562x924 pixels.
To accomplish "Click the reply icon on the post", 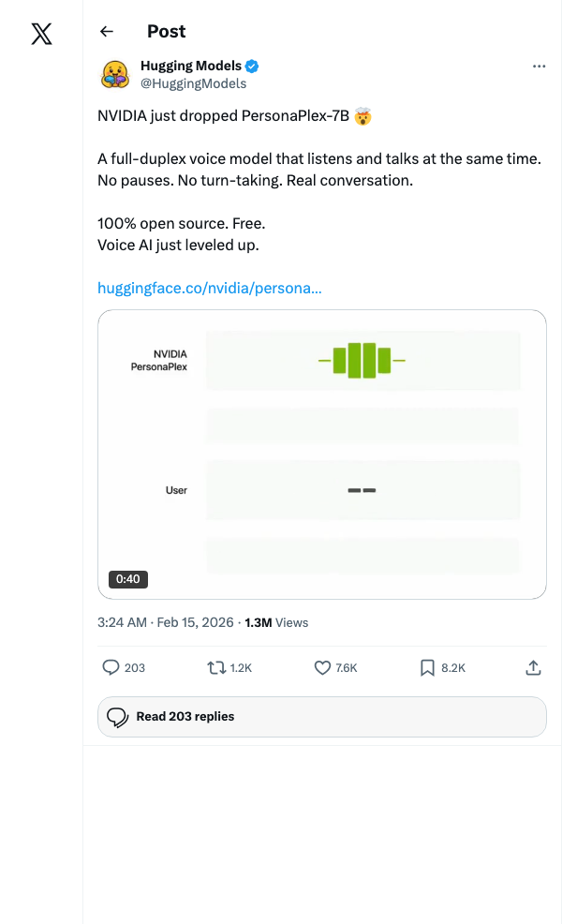I will click(x=111, y=667).
